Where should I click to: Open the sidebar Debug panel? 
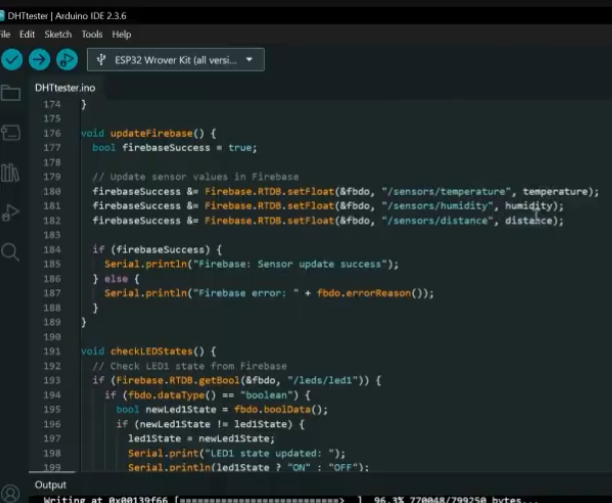tap(10, 212)
